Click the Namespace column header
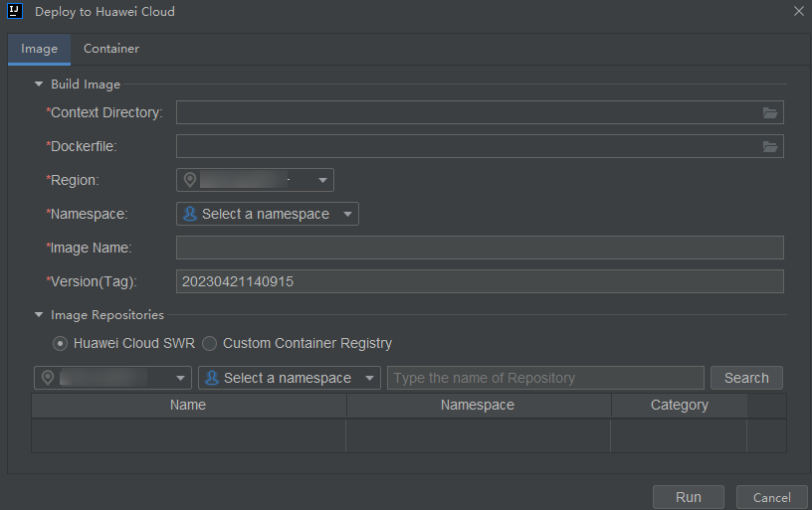The height and width of the screenshot is (510, 812). tap(478, 405)
